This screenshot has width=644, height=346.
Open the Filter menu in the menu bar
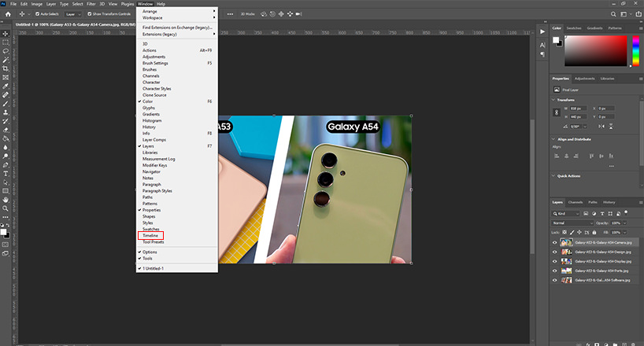[x=91, y=4]
